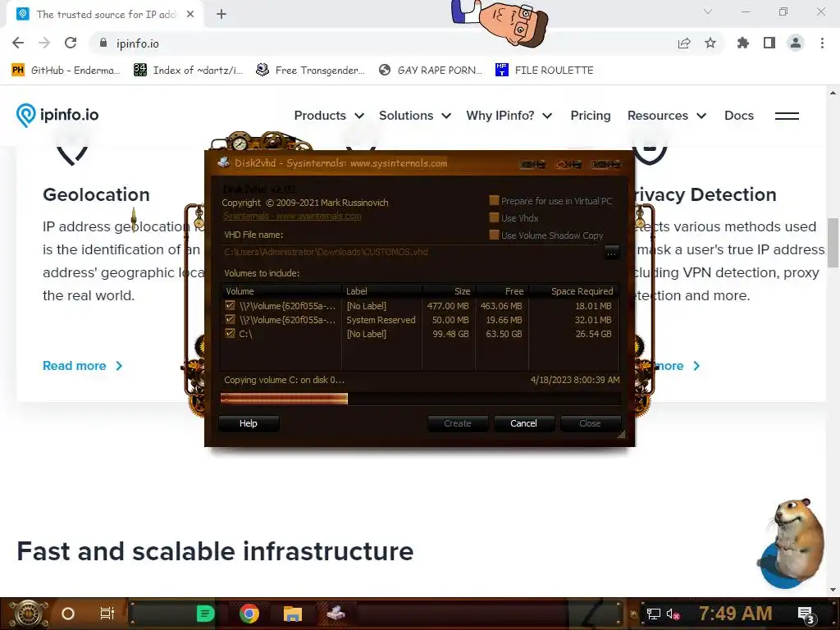Click the Free column header
The image size is (840, 630).
502,291
